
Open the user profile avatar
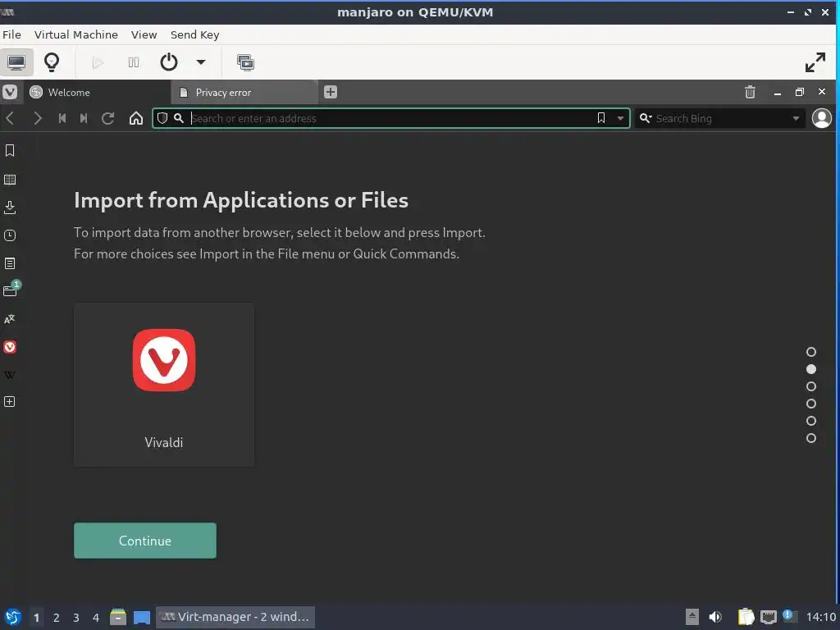822,118
